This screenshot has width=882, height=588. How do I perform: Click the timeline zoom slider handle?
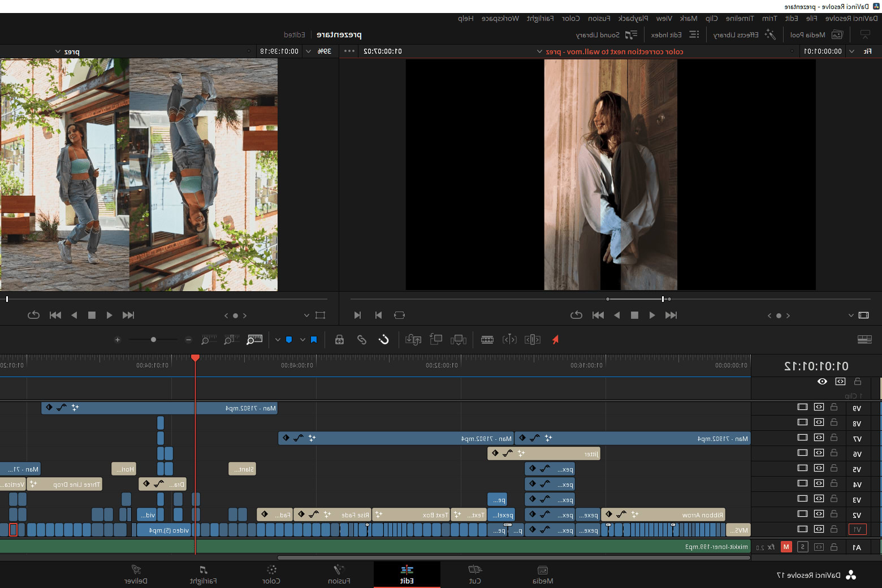(x=153, y=340)
